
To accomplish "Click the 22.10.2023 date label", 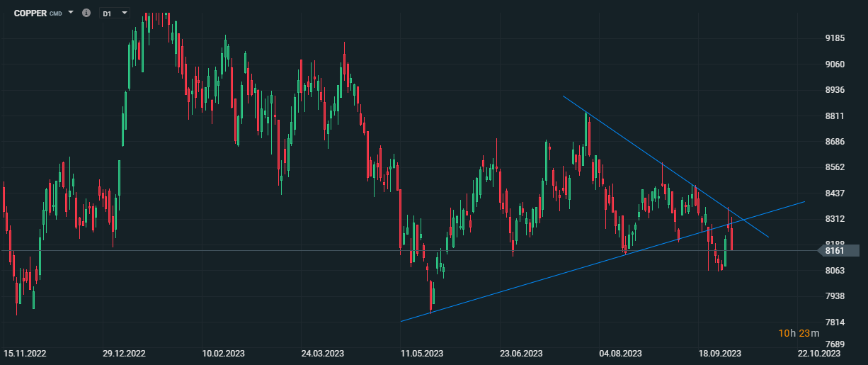I will (819, 353).
